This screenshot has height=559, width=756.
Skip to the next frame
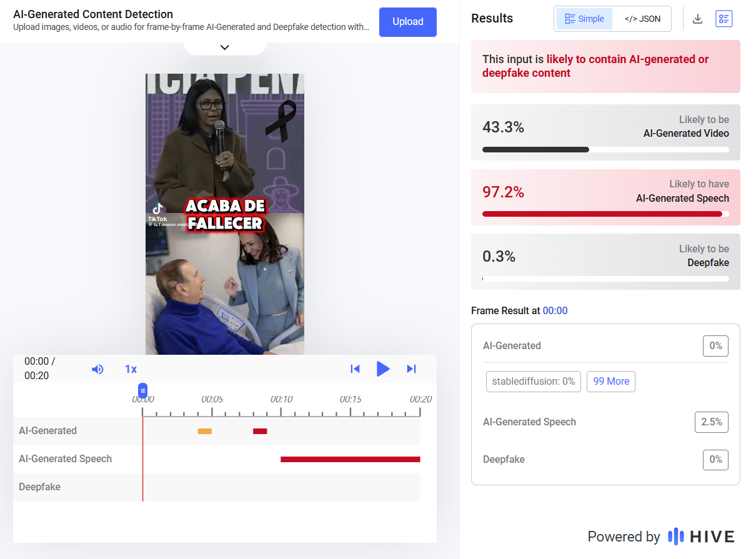click(411, 369)
